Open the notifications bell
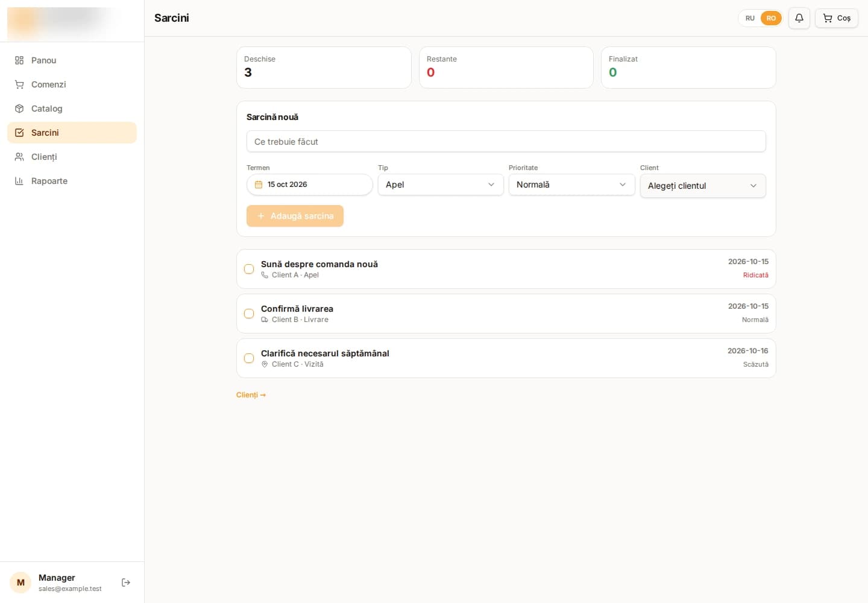The image size is (868, 603). tap(799, 18)
